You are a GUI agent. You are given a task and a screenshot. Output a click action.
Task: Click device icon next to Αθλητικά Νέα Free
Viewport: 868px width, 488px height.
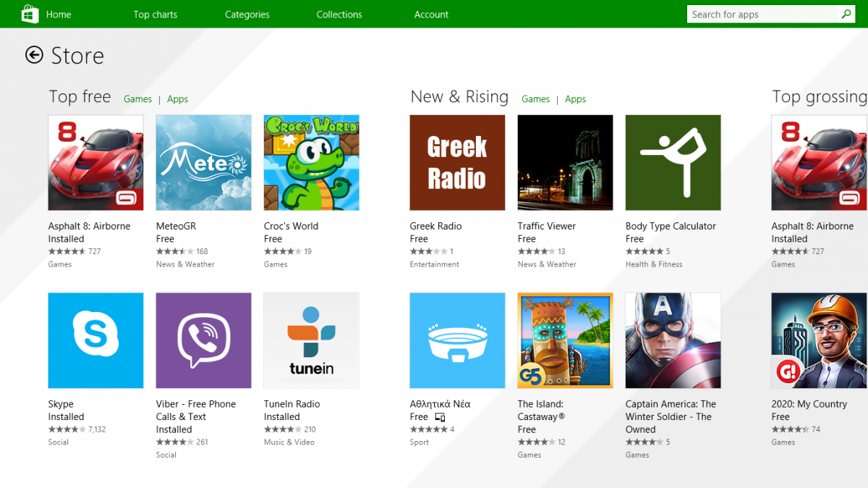[x=440, y=417]
